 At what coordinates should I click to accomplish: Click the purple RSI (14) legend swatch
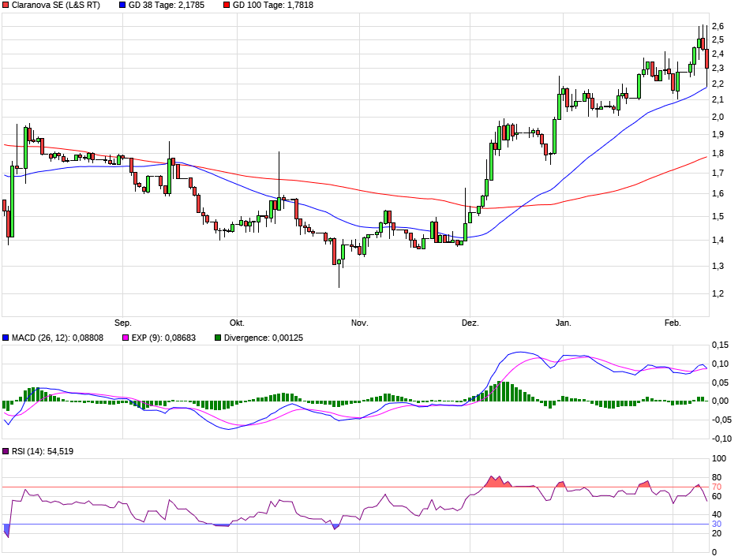click(6, 451)
